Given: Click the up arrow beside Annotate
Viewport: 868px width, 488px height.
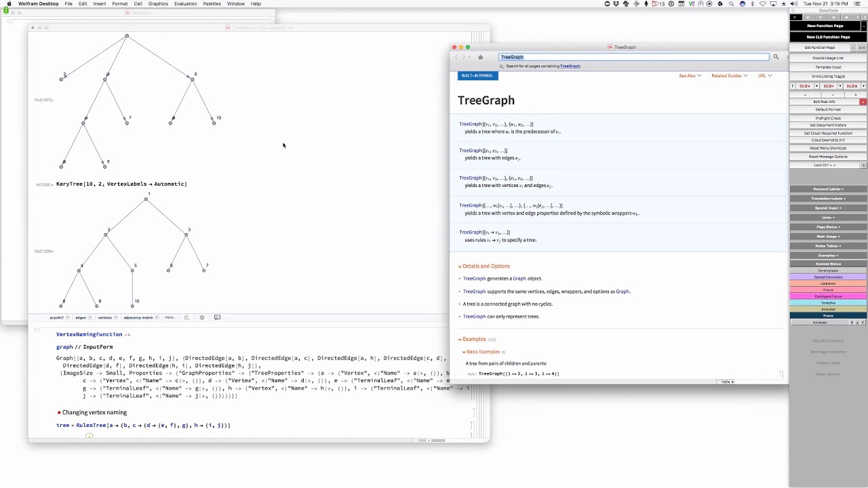Looking at the screenshot, I should click(857, 323).
